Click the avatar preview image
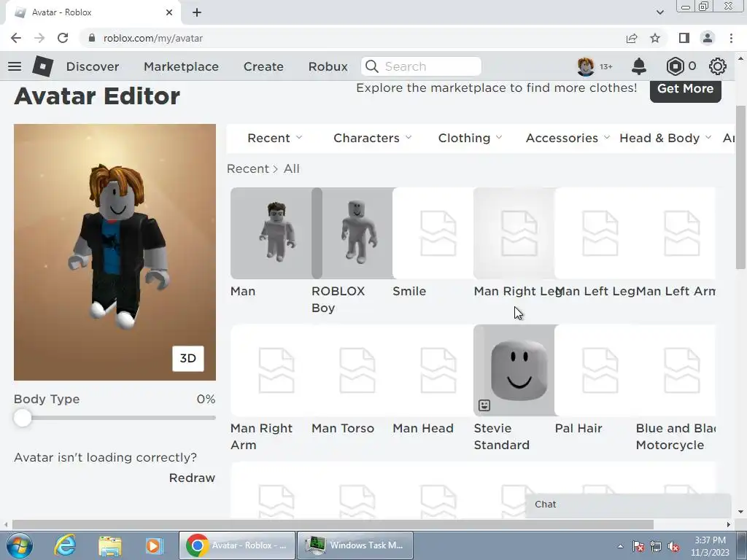This screenshot has width=747, height=560. point(115,252)
